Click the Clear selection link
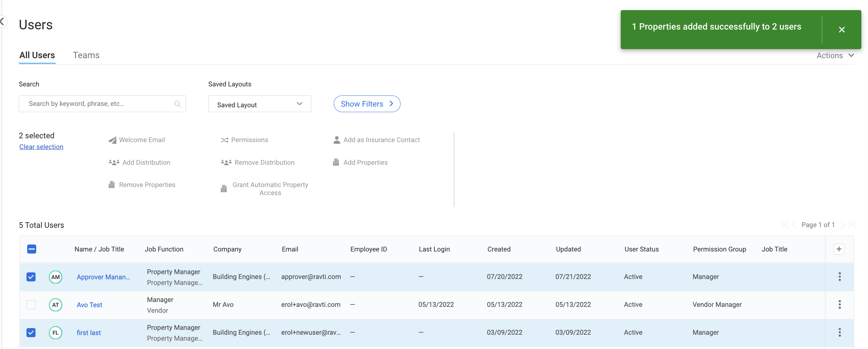The width and height of the screenshot is (868, 349). (41, 147)
